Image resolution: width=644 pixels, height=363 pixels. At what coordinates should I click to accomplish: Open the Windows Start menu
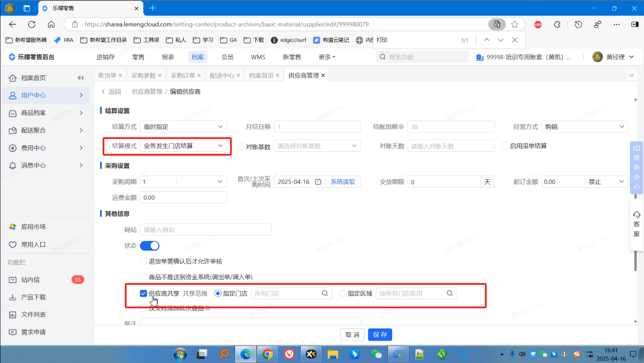tap(180, 354)
